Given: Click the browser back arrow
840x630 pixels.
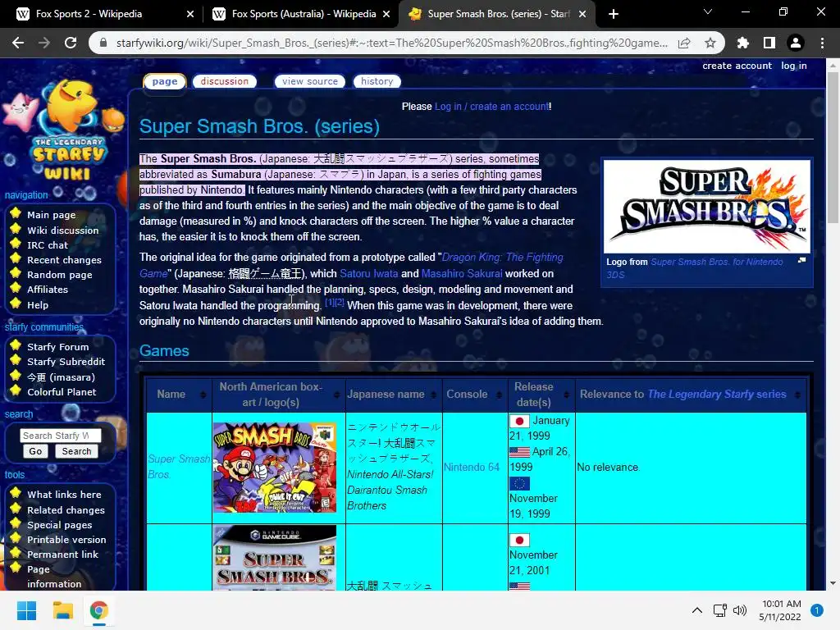Looking at the screenshot, I should (18, 43).
